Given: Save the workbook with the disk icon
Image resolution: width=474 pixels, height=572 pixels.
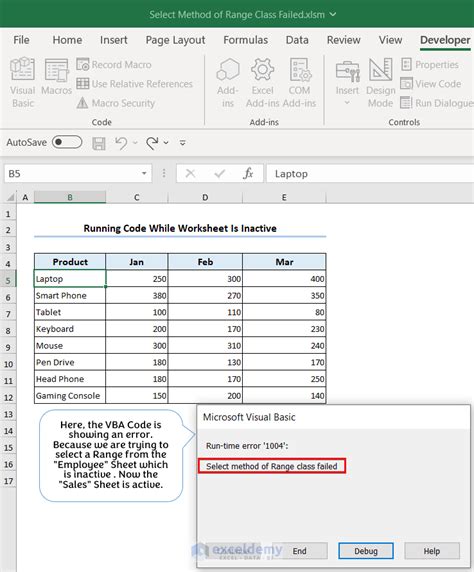Looking at the screenshot, I should coord(99,143).
